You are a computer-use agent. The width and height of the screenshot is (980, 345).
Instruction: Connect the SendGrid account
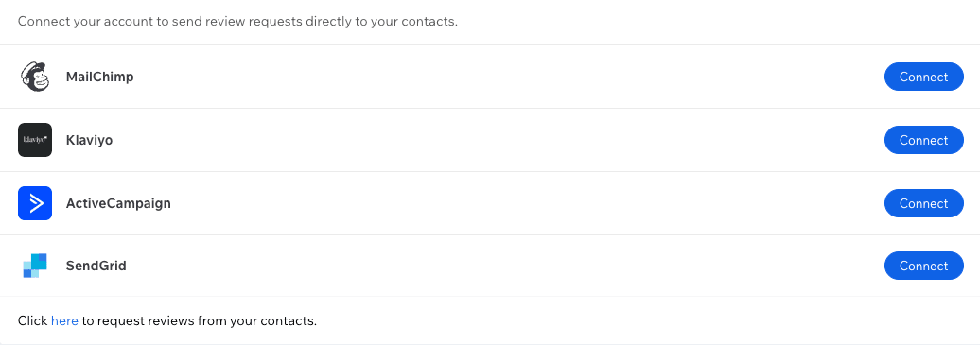[x=924, y=266]
